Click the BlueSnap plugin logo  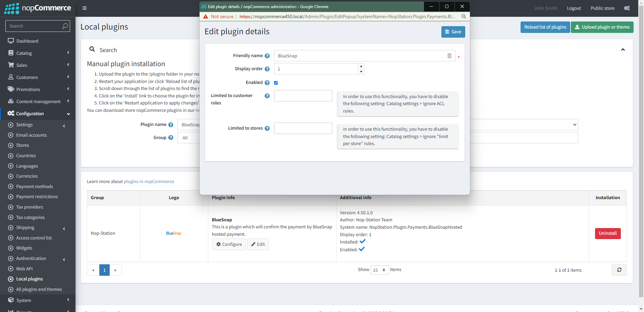click(x=174, y=233)
